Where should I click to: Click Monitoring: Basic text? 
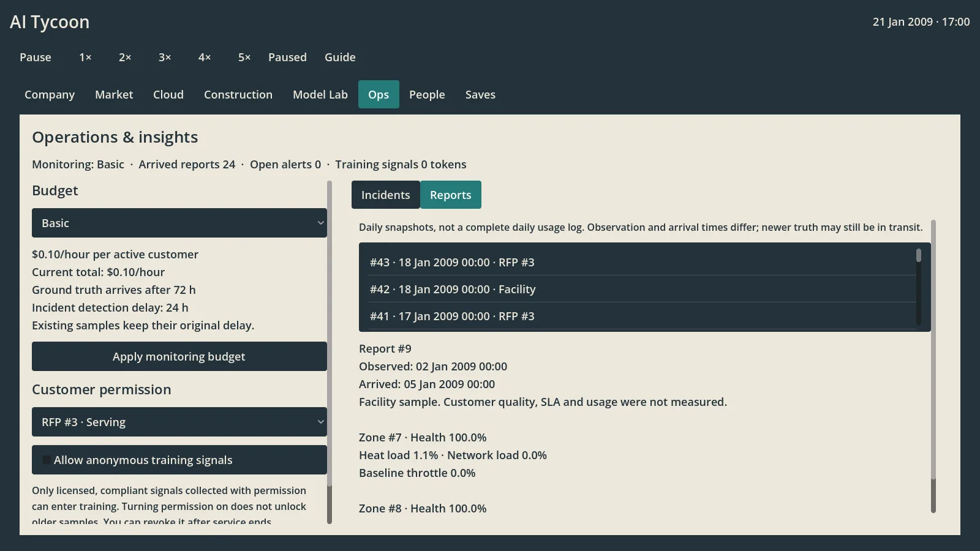(78, 164)
